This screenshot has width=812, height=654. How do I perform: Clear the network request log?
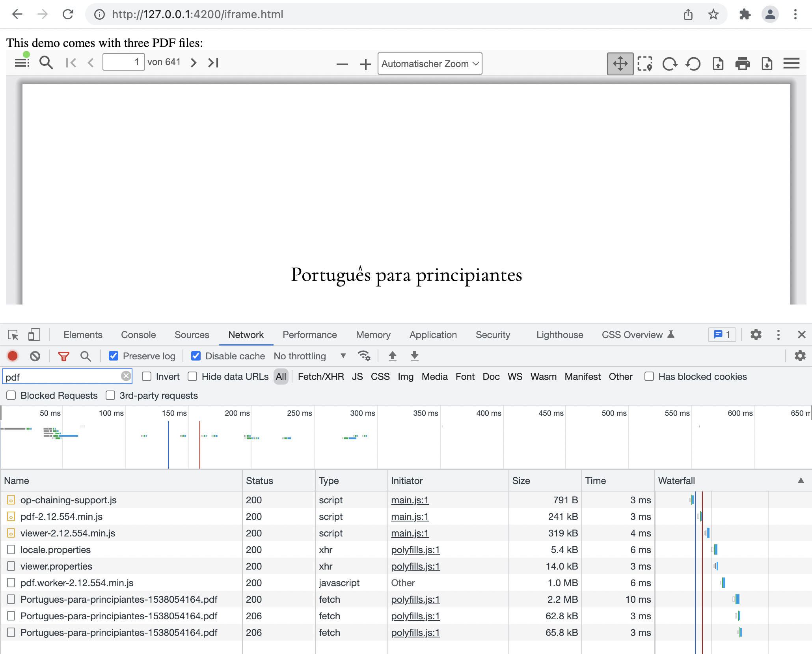[x=35, y=356]
